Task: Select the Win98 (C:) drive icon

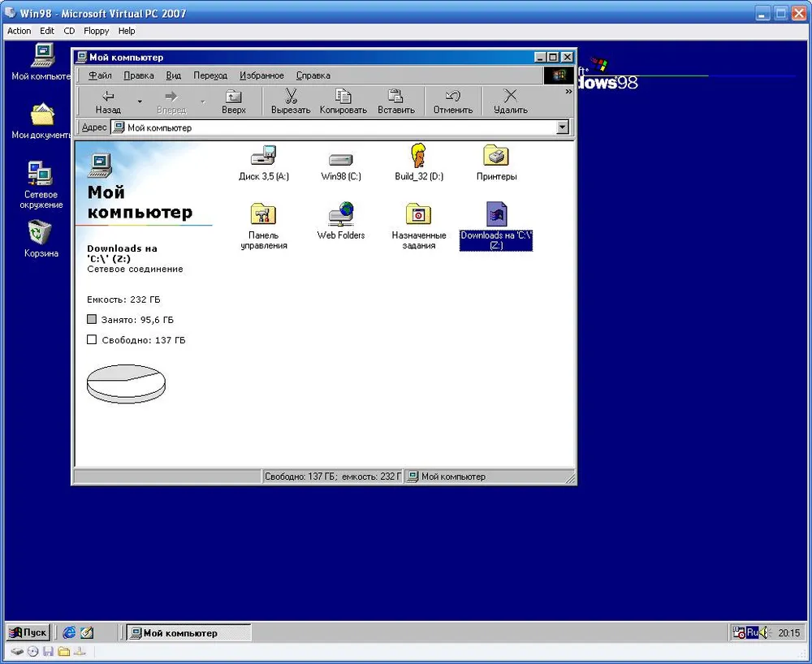Action: click(340, 158)
